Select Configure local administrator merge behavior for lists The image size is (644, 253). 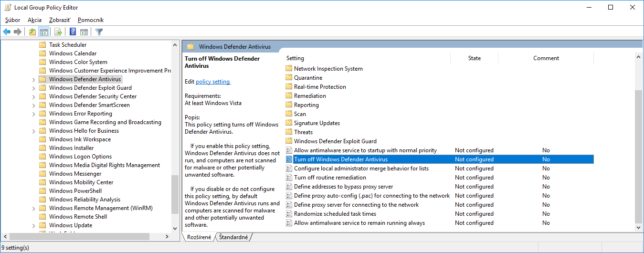(439, 169)
